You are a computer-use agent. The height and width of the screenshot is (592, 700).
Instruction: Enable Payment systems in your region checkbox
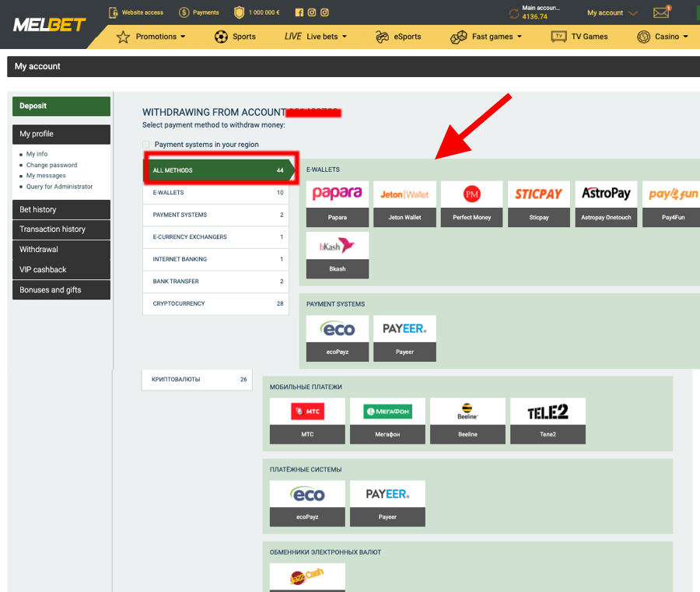pyautogui.click(x=146, y=145)
